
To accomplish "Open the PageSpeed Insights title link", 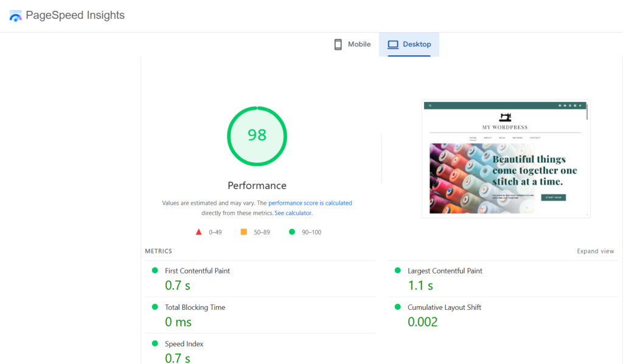I will tap(75, 15).
